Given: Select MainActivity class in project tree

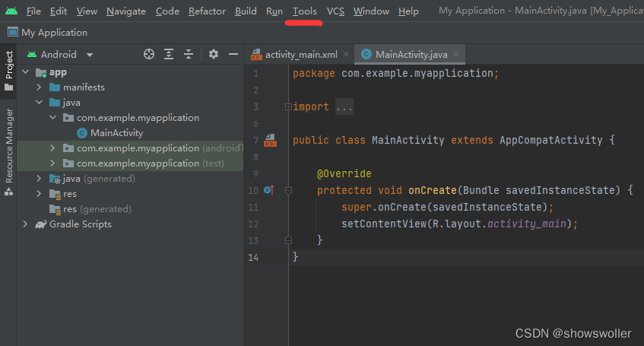Looking at the screenshot, I should 116,133.
